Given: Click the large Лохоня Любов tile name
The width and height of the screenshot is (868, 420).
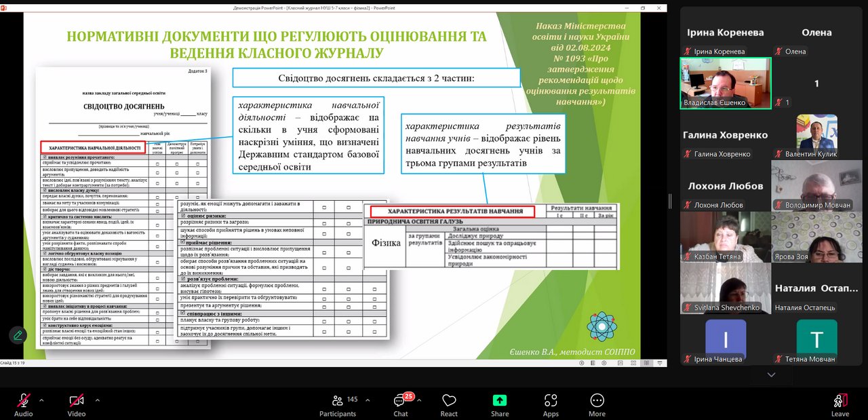Looking at the screenshot, I should pyautogui.click(x=724, y=186).
